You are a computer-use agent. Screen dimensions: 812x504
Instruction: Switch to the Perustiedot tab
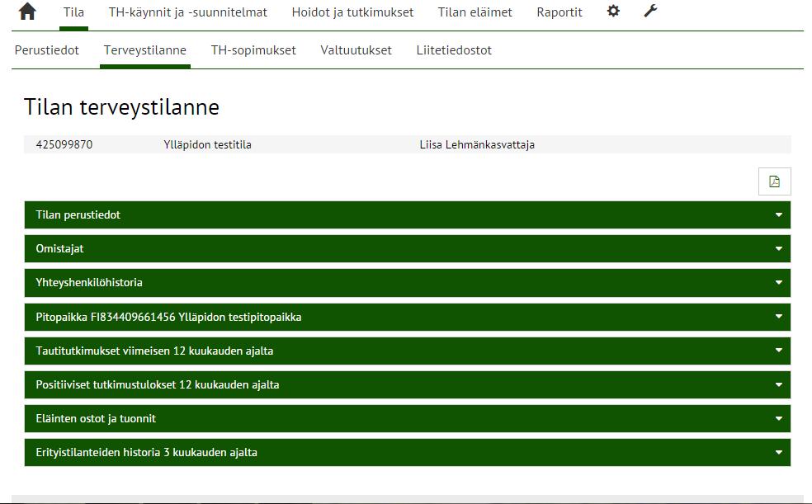pos(46,50)
